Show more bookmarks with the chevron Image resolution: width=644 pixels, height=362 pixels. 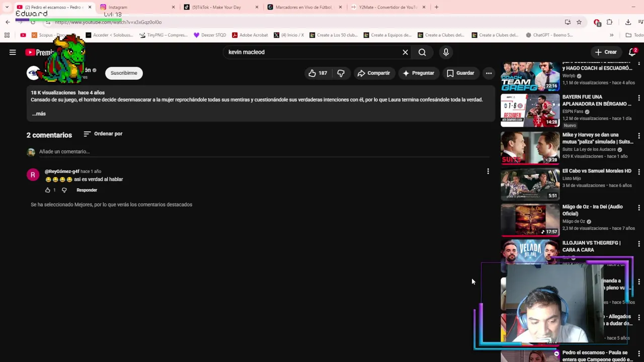611,35
